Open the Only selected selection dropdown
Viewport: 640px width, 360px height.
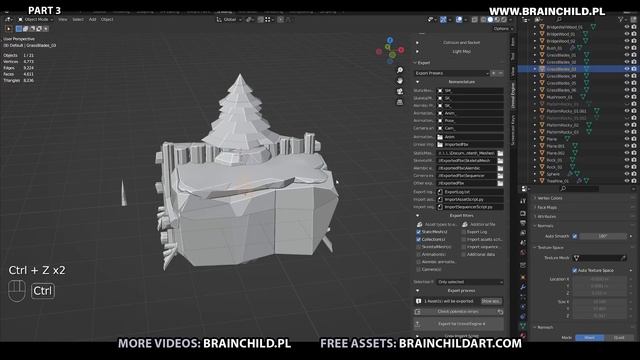click(470, 282)
